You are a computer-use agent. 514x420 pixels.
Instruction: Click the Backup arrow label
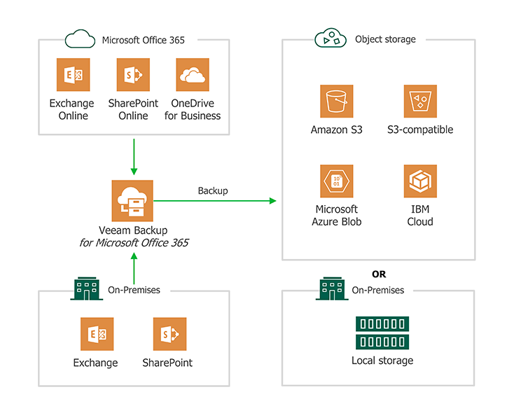[212, 190]
